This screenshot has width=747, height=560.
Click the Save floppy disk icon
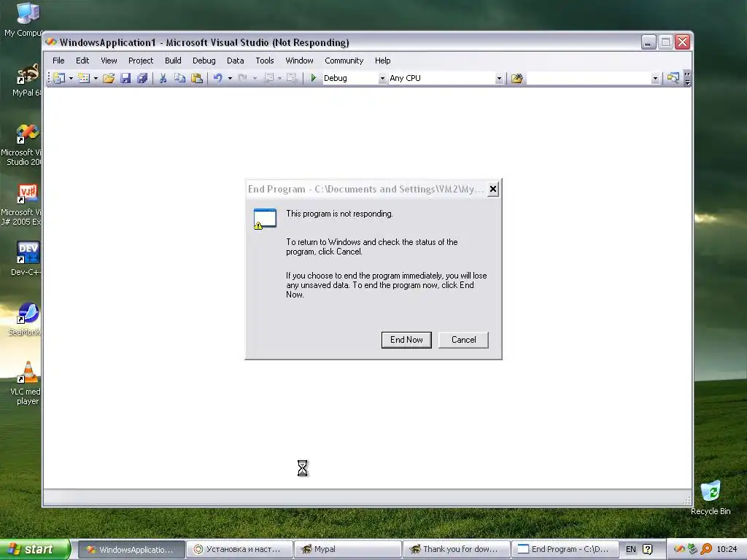point(125,78)
